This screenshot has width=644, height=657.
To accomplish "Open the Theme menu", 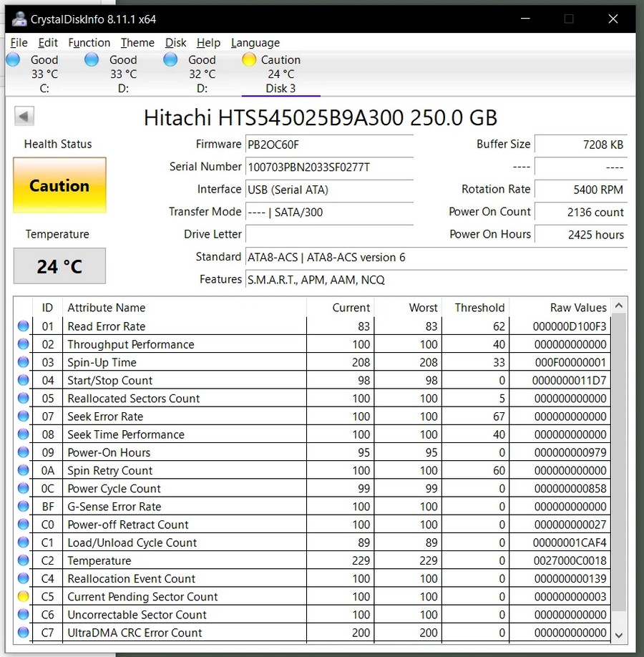I will click(x=137, y=43).
